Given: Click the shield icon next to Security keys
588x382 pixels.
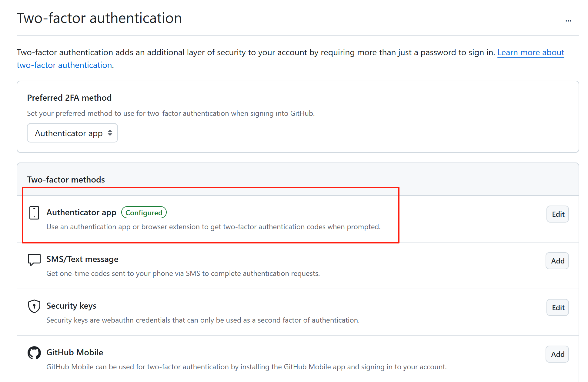Looking at the screenshot, I should pos(34,306).
